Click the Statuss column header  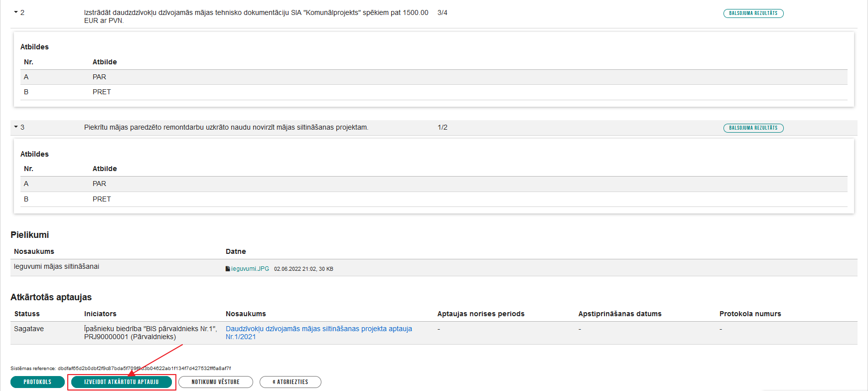(27, 314)
